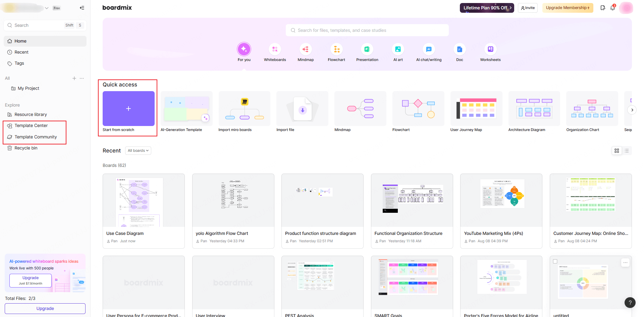The image size is (644, 317).
Task: Tick the checkbox on untitled board card
Action: click(555, 261)
